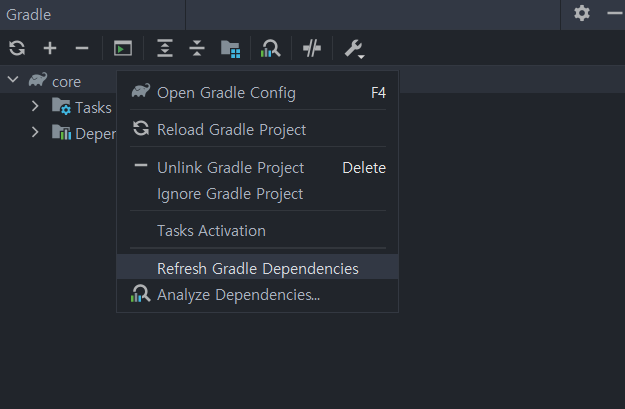Expand all nodes in Gradle tree

click(x=165, y=48)
